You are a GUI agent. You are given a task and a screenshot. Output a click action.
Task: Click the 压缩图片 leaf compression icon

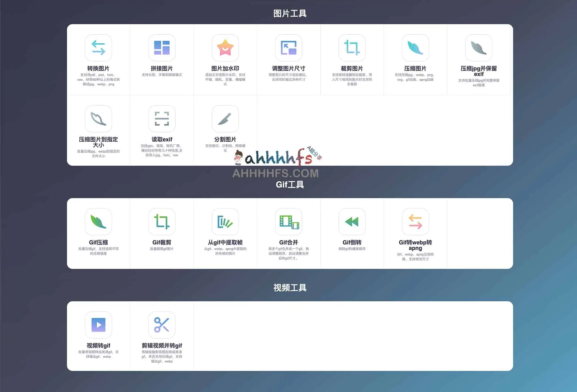point(415,48)
